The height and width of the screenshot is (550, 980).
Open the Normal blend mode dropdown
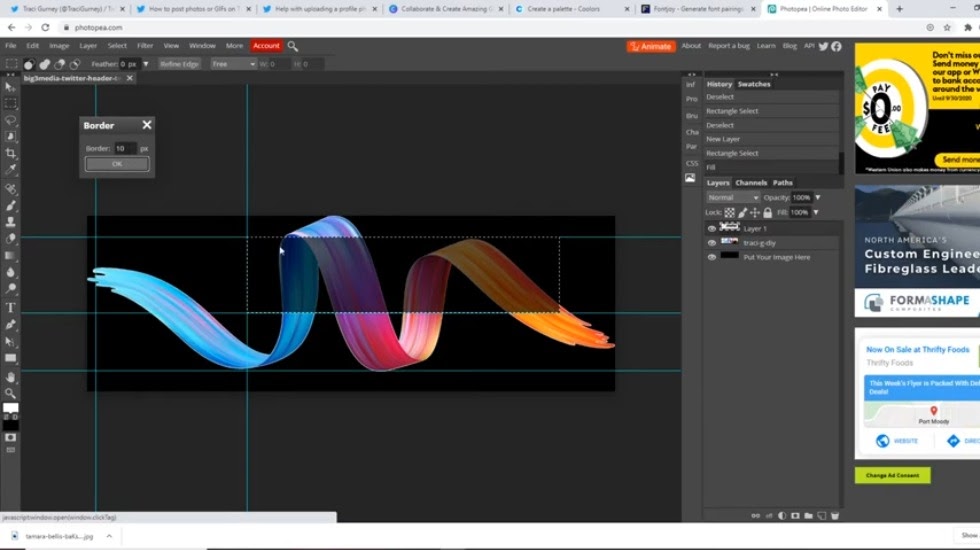click(732, 198)
